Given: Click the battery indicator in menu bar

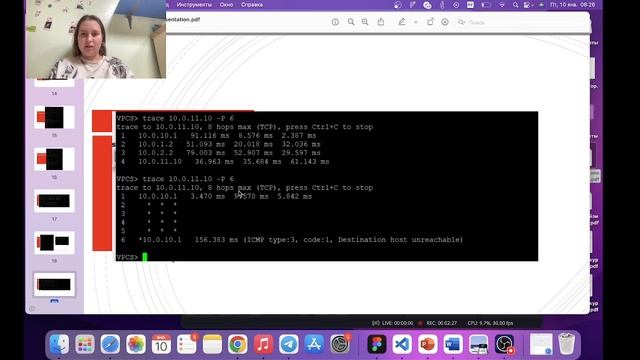Looking at the screenshot, I should 486,5.
